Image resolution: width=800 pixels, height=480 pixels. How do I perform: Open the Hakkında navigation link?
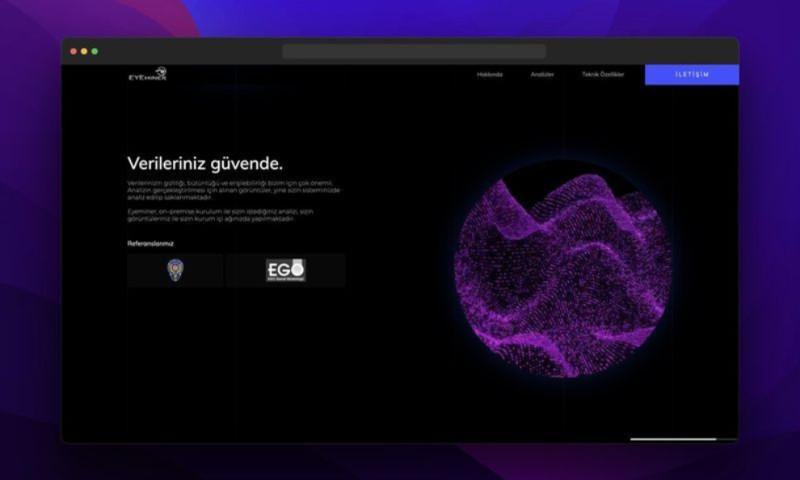pos(489,75)
